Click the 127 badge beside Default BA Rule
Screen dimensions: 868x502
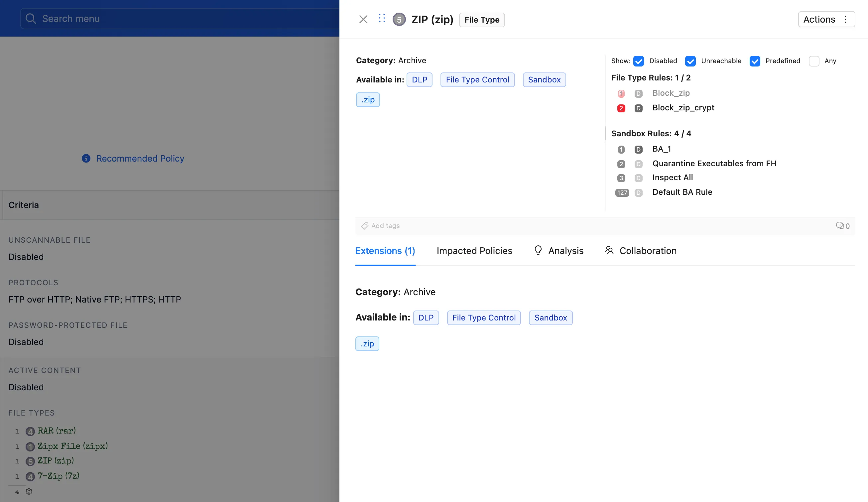[622, 192]
